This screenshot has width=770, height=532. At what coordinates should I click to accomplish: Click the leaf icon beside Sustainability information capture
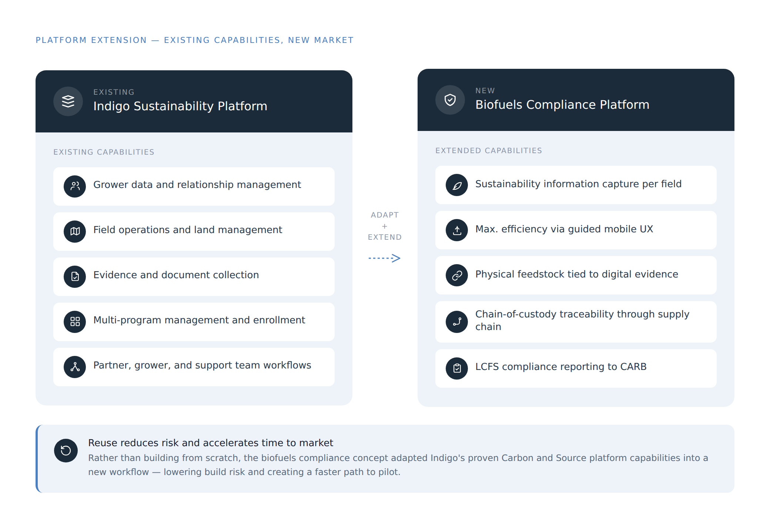tap(457, 185)
